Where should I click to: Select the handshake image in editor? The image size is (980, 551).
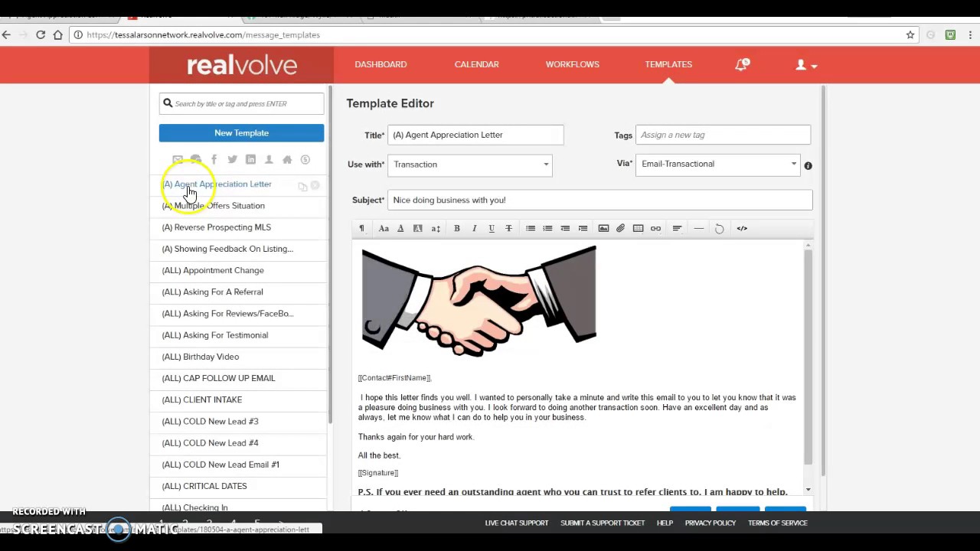click(x=479, y=301)
